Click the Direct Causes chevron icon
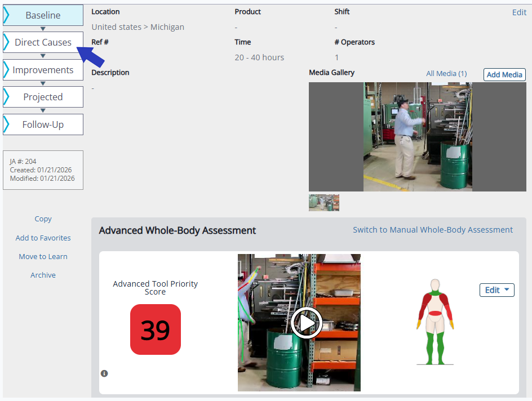The width and height of the screenshot is (532, 401). pos(7,42)
